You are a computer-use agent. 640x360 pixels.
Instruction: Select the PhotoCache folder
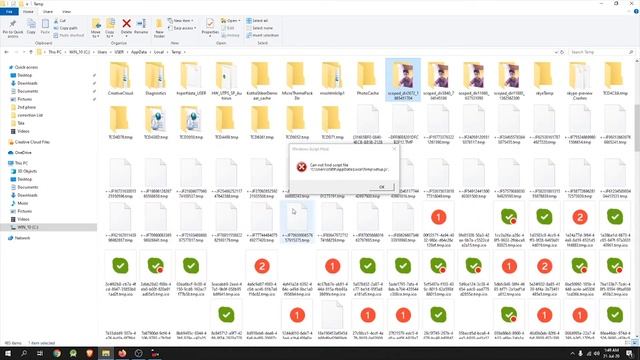(x=367, y=79)
